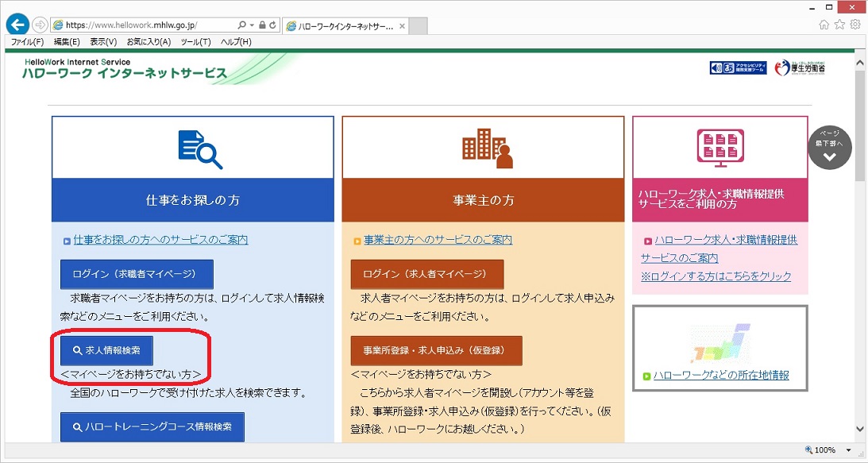
Task: Click the vertical scrollbar thumb
Action: pos(860,125)
